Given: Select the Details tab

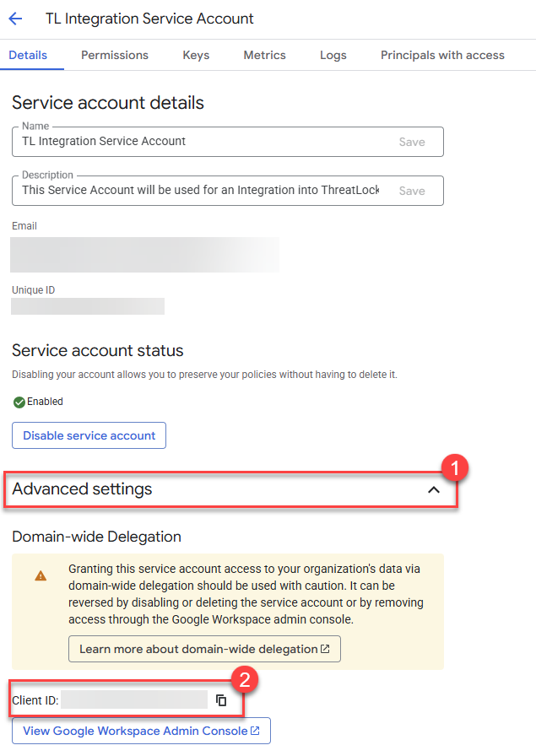Looking at the screenshot, I should pyautogui.click(x=28, y=55).
